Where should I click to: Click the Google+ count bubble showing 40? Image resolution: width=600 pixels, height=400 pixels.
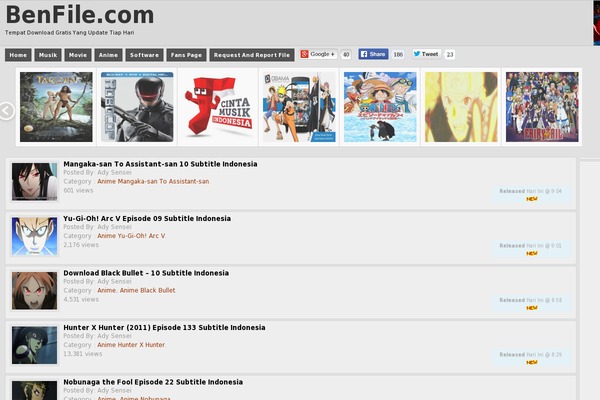coord(346,55)
